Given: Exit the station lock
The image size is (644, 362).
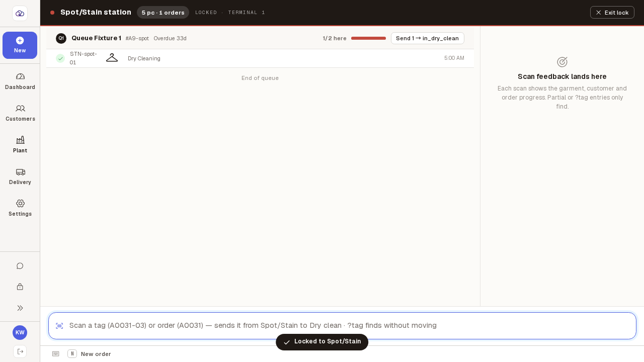Looking at the screenshot, I should click(x=612, y=13).
